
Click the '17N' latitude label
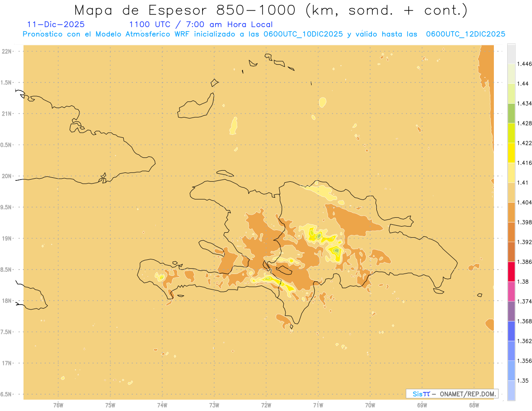pos(7,363)
